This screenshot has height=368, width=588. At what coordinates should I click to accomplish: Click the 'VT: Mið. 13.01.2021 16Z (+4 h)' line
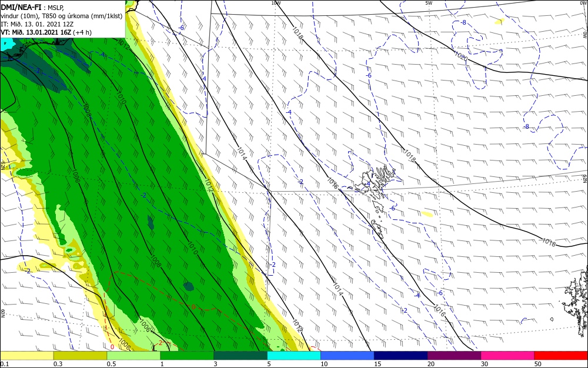(46, 32)
